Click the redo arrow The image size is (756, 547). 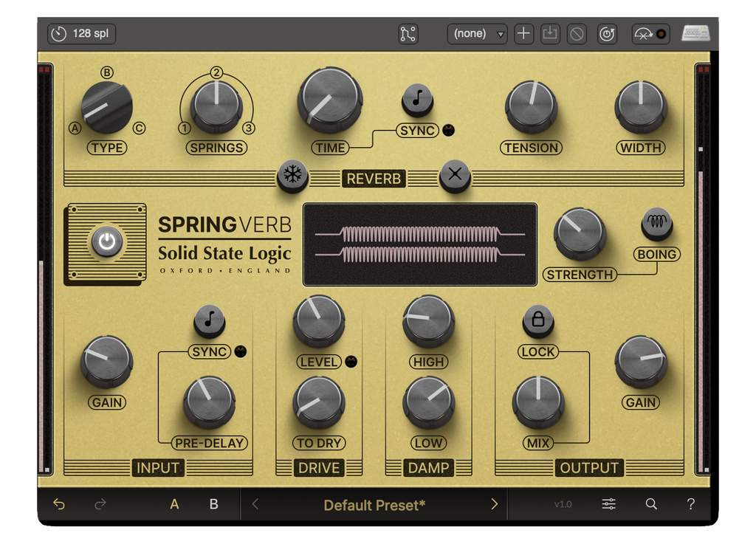(x=100, y=504)
